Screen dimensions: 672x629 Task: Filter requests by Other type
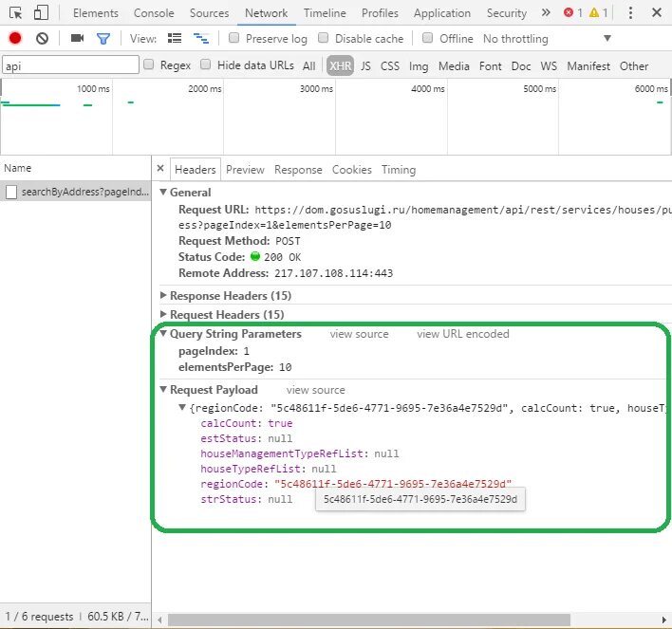[634, 66]
